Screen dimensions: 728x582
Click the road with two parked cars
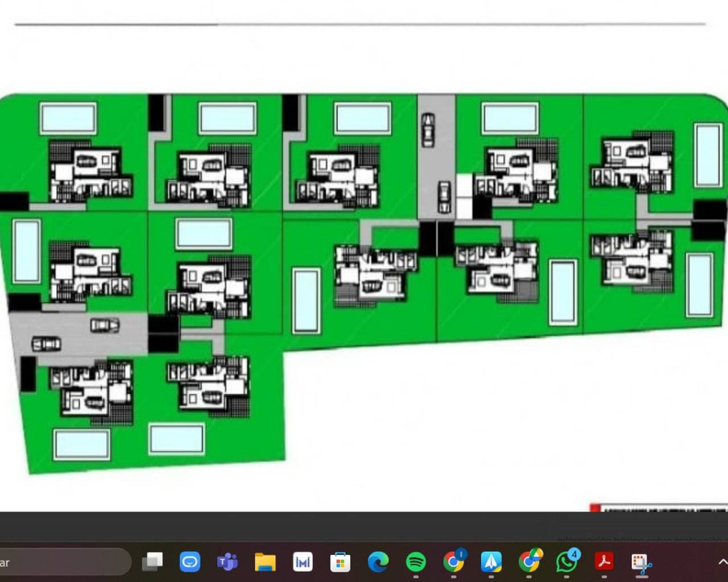pyautogui.click(x=78, y=335)
